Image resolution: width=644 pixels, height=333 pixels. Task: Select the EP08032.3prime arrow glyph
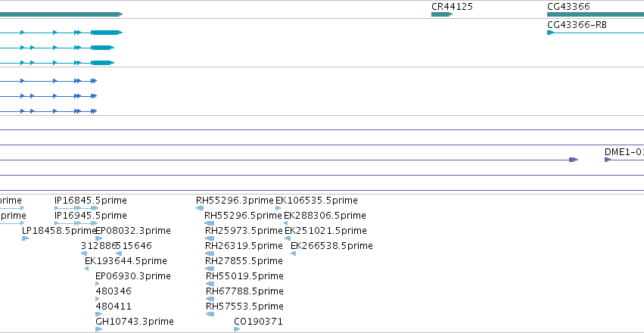98,238
